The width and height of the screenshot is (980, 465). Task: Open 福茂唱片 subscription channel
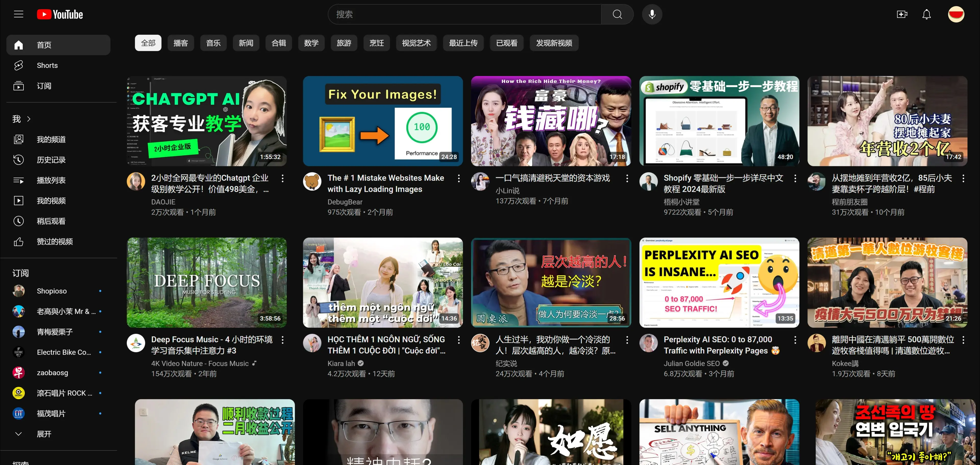pos(58,414)
